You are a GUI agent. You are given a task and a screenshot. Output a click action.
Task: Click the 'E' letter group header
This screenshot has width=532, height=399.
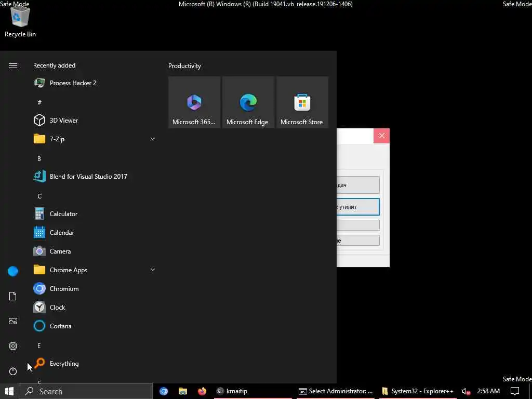tap(39, 345)
